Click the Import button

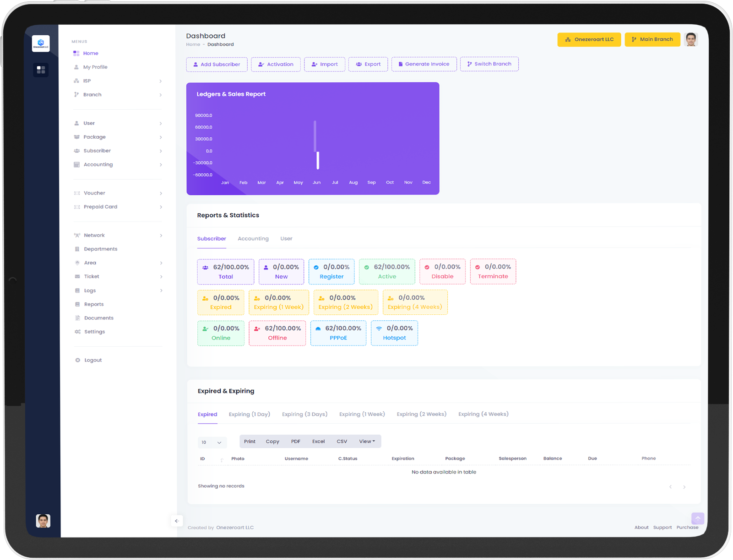click(325, 65)
